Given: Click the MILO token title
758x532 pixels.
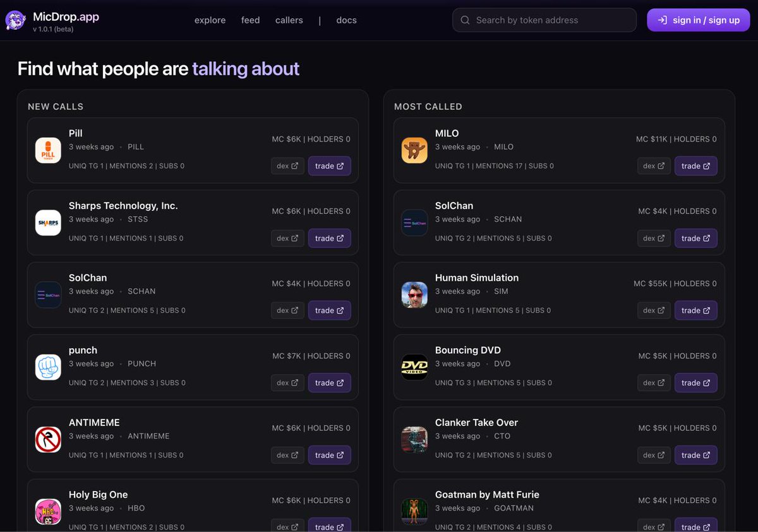Looking at the screenshot, I should point(447,133).
